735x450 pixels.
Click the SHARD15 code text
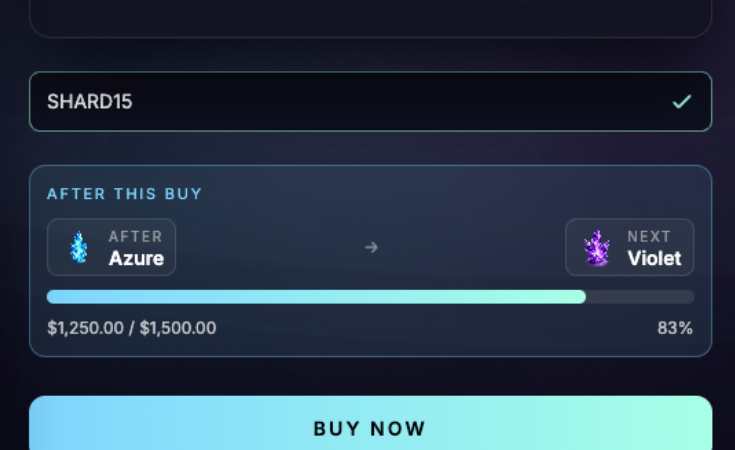click(x=90, y=102)
